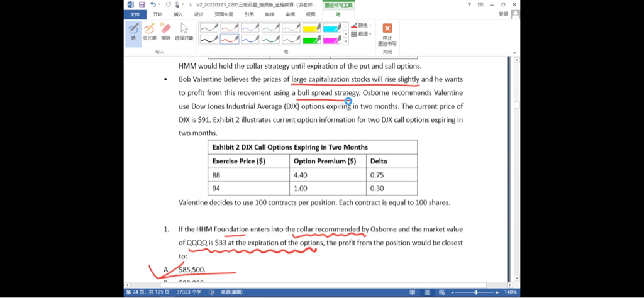Select the Highlighter (荧光笔) tool
This screenshot has width=644, height=298.
click(x=149, y=32)
